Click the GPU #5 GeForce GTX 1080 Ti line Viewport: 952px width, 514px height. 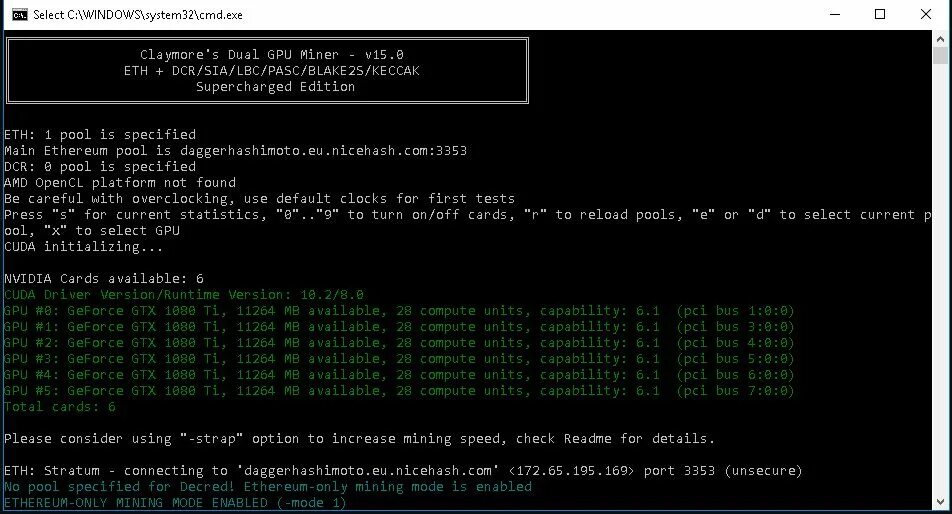click(x=399, y=391)
